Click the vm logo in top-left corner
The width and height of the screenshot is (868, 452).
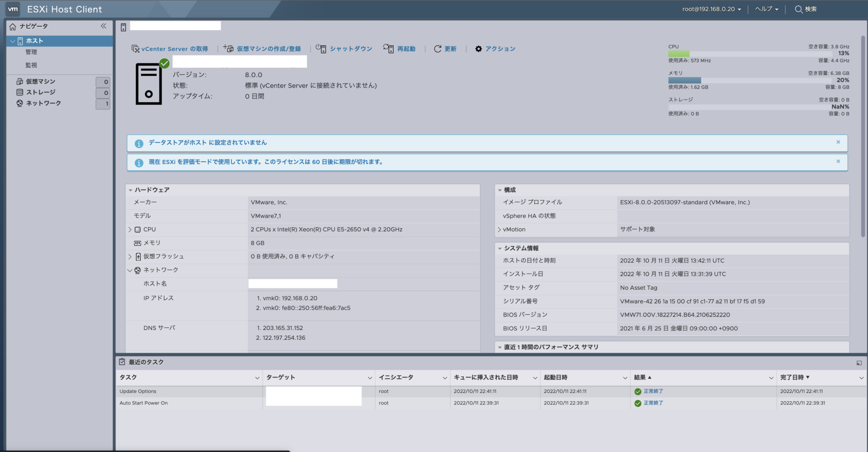[x=13, y=8]
